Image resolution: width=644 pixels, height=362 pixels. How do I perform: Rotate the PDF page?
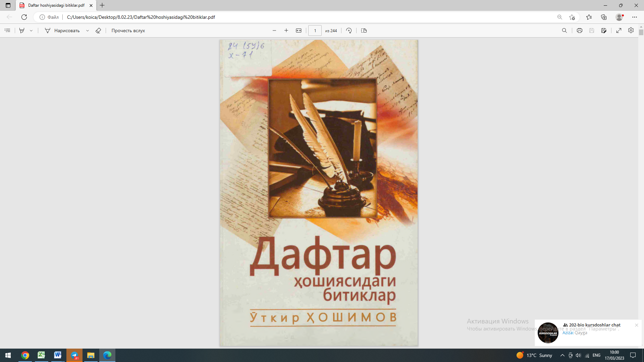pos(349,31)
